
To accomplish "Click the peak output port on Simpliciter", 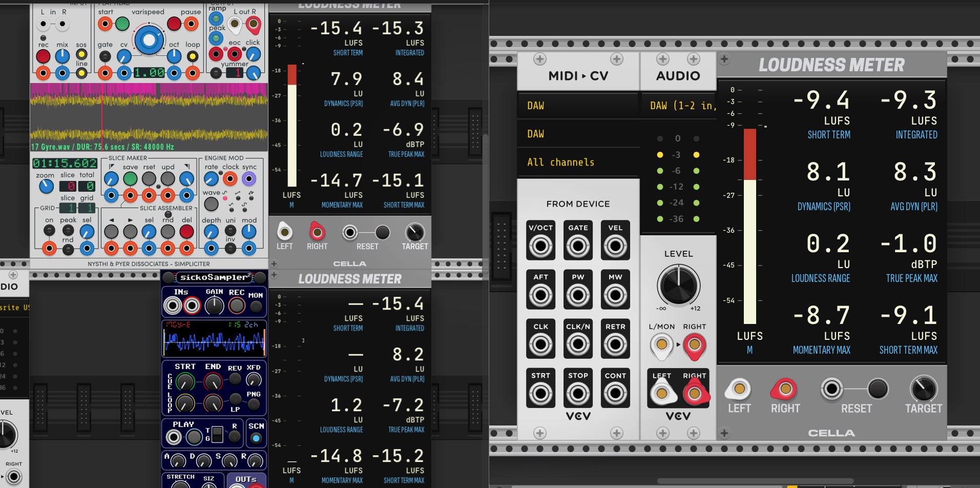I will tap(216, 38).
